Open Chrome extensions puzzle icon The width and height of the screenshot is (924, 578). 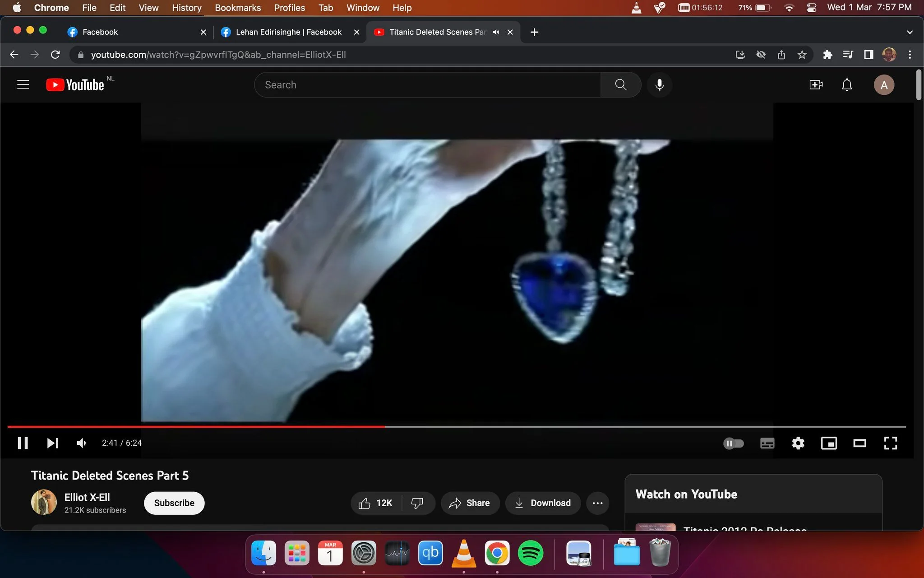click(x=827, y=55)
